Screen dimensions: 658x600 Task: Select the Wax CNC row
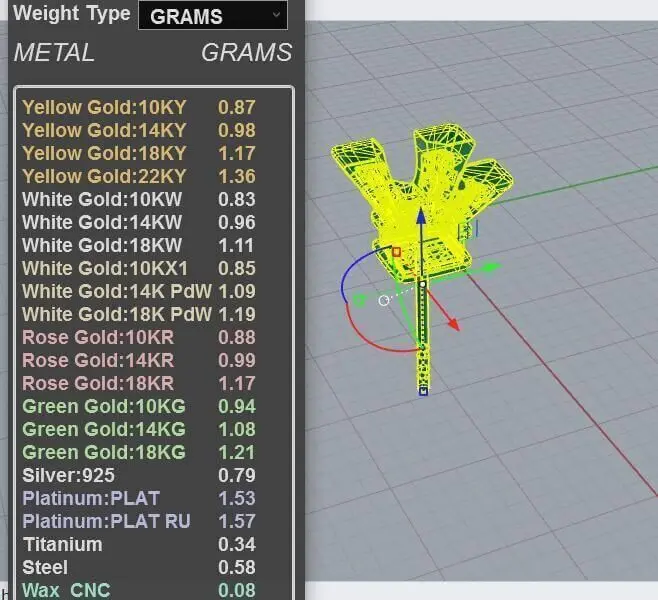(139, 590)
